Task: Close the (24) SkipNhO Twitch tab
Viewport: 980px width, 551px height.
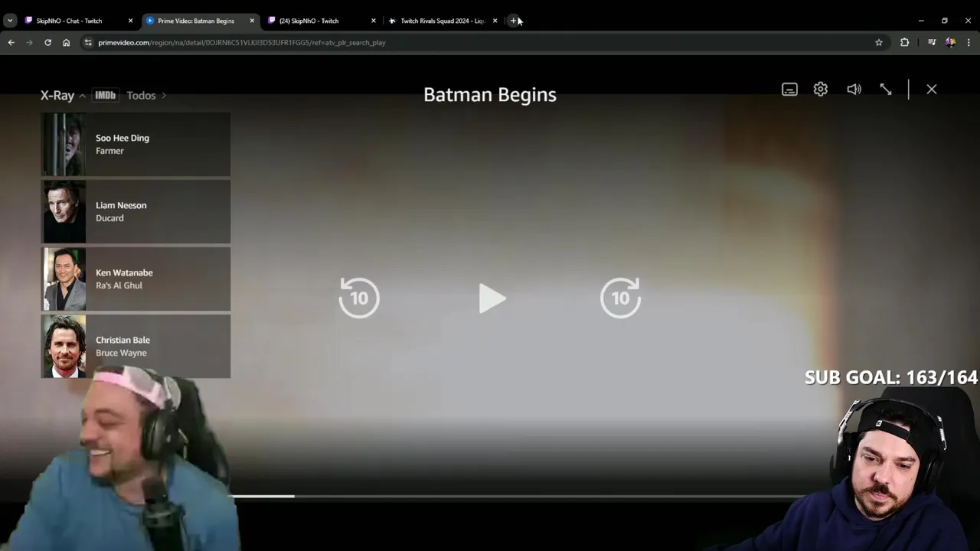Action: click(x=374, y=21)
